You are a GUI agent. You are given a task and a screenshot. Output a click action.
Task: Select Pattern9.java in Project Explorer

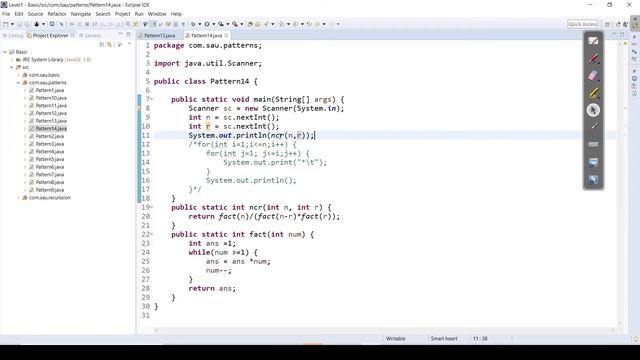(x=49, y=190)
